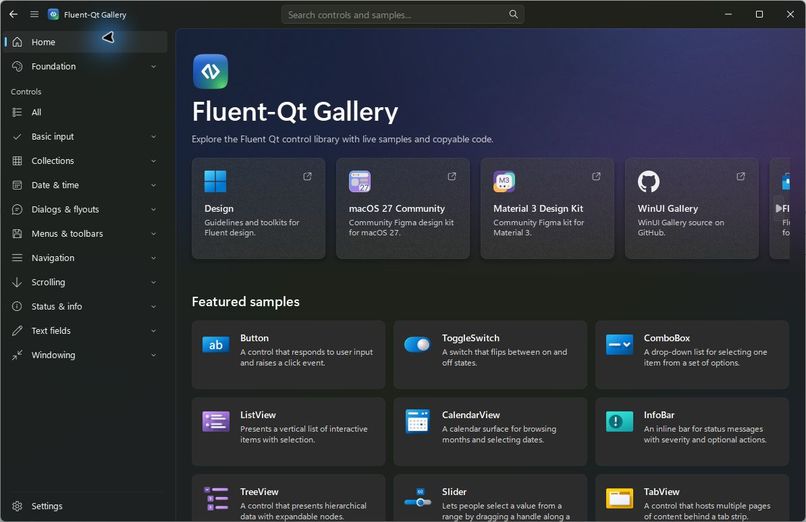Screen dimensions: 806x522
Task: Expand the Menus & toolbars chevron
Action: pyautogui.click(x=154, y=234)
